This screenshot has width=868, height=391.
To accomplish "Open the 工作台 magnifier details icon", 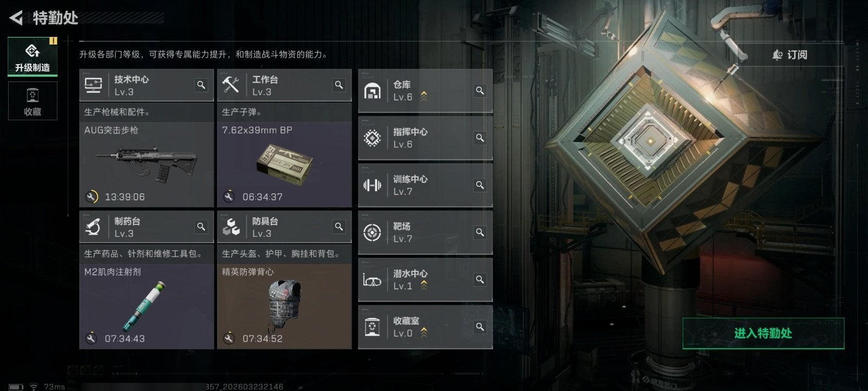I will click(x=339, y=85).
